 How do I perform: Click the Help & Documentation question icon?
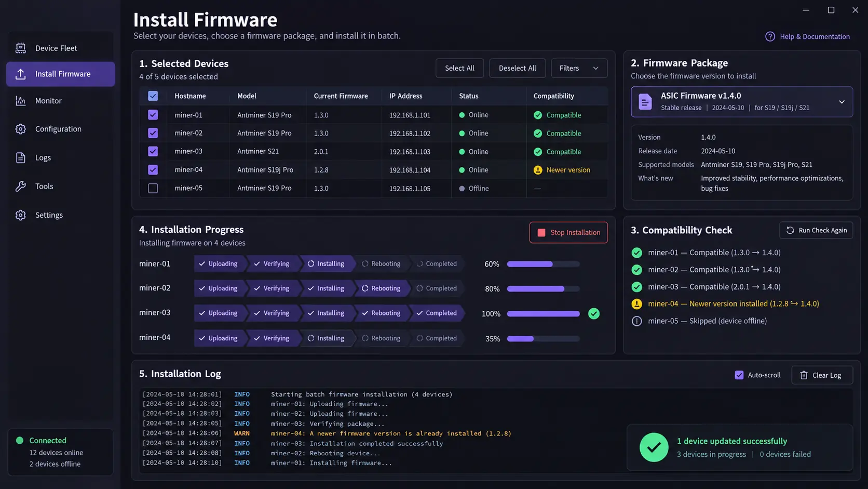click(x=770, y=36)
